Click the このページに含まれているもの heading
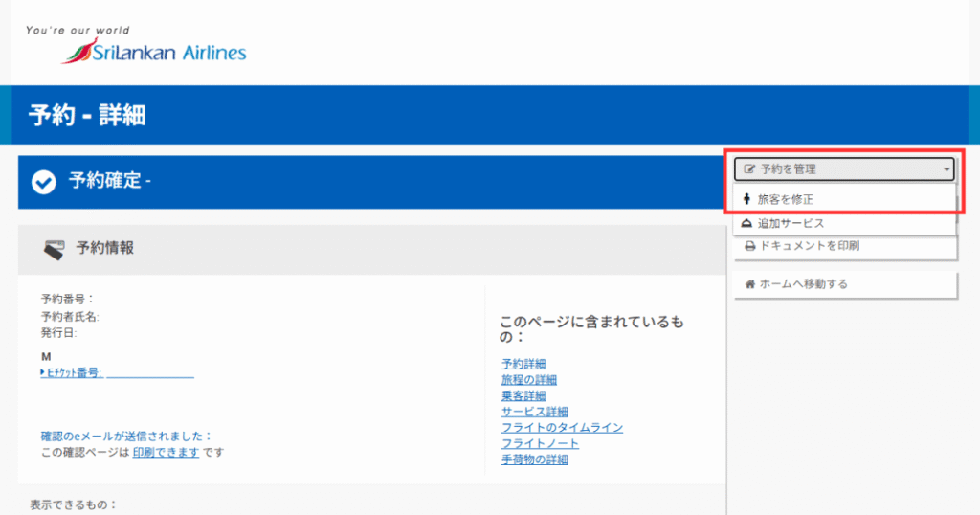This screenshot has height=515, width=980. [x=591, y=329]
